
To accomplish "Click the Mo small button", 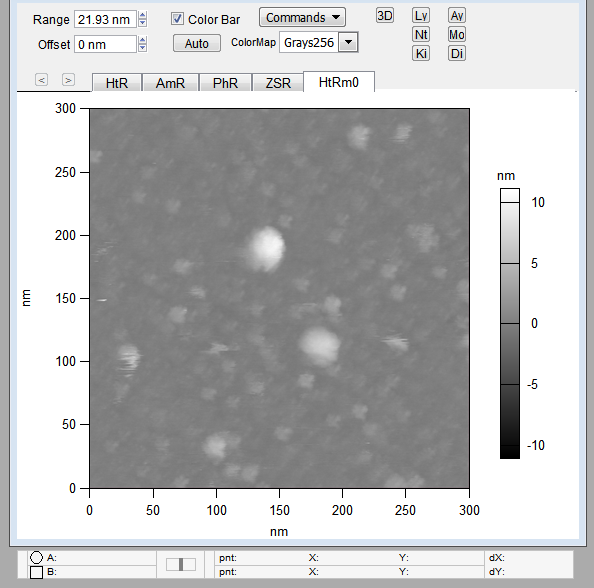I will tap(456, 35).
